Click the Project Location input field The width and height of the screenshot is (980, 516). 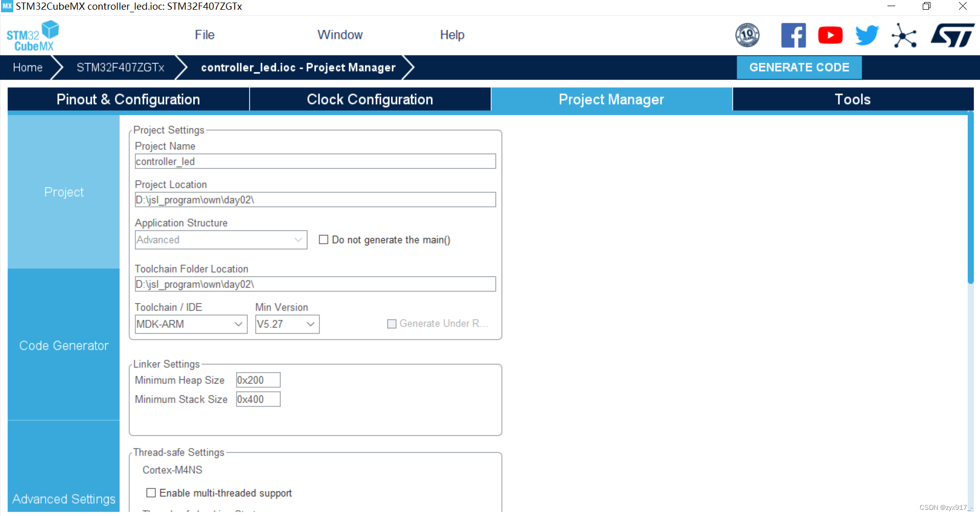(x=315, y=200)
